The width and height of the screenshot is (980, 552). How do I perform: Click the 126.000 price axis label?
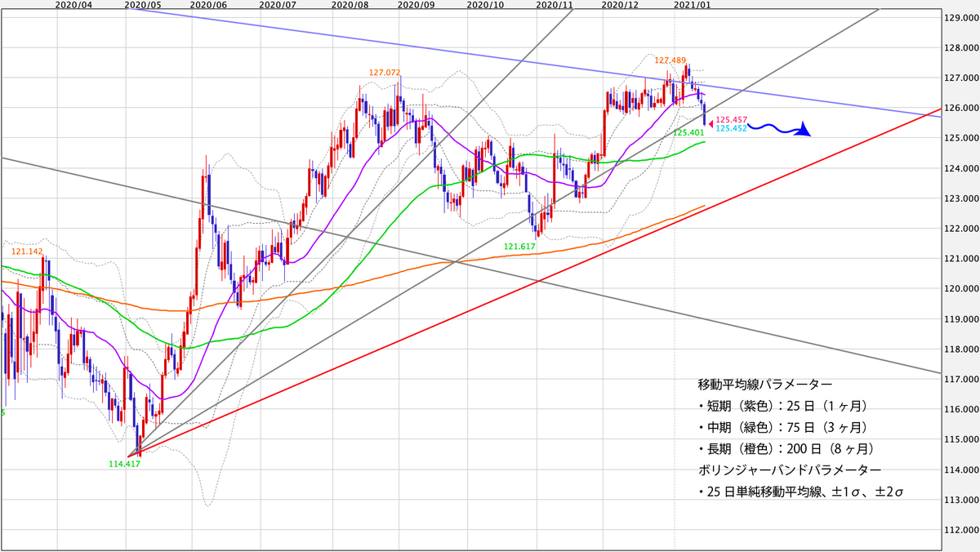(962, 108)
